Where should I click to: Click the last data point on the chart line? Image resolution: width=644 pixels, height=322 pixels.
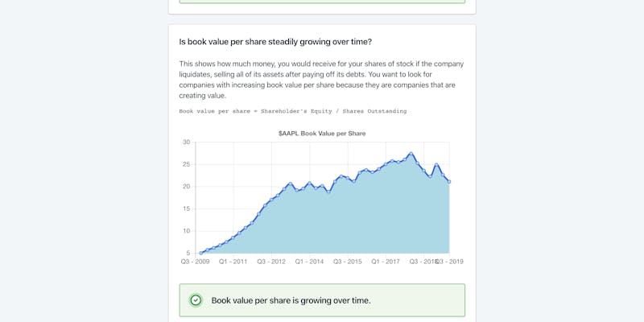click(x=449, y=182)
